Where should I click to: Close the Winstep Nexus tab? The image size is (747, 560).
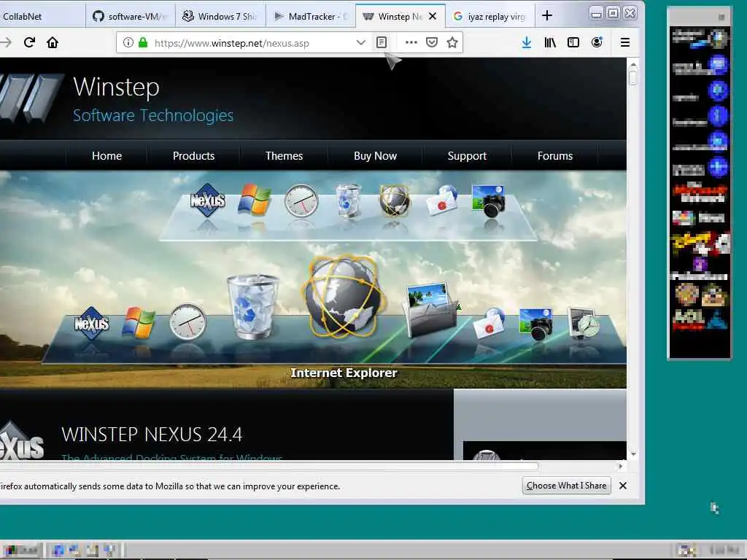[x=433, y=16]
